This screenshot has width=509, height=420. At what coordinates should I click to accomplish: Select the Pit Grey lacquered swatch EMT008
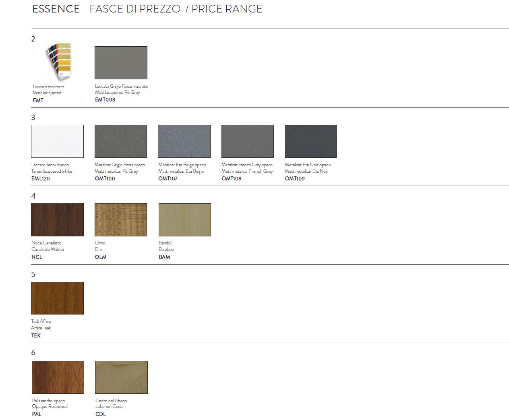click(x=121, y=63)
